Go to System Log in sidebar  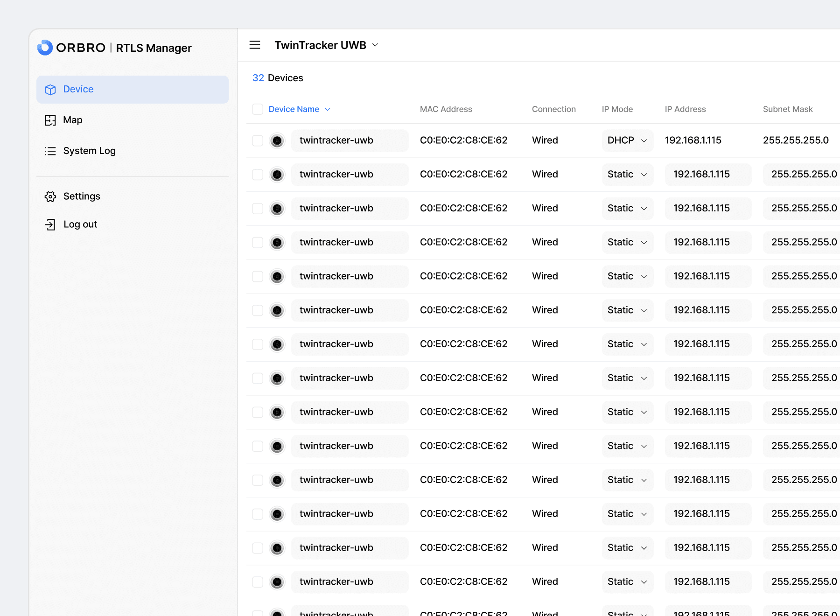click(89, 151)
